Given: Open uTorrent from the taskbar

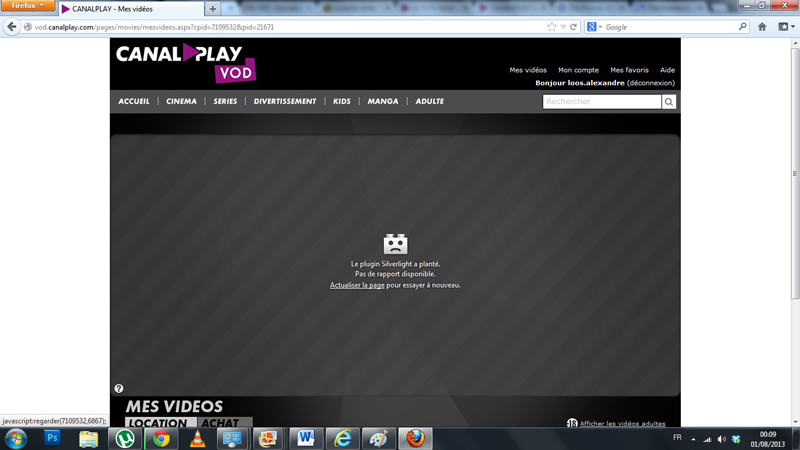Looking at the screenshot, I should [125, 439].
